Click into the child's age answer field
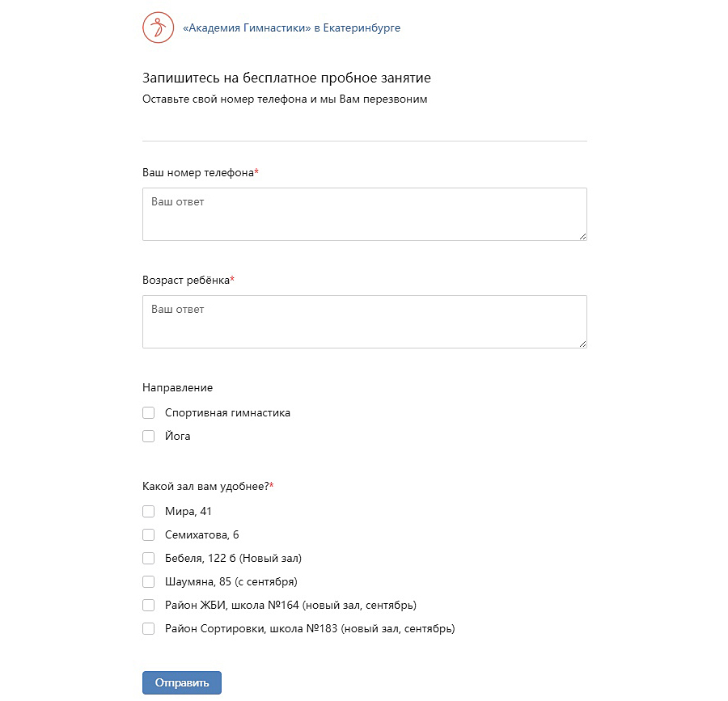Viewport: 728px width, 701px height. [x=364, y=322]
